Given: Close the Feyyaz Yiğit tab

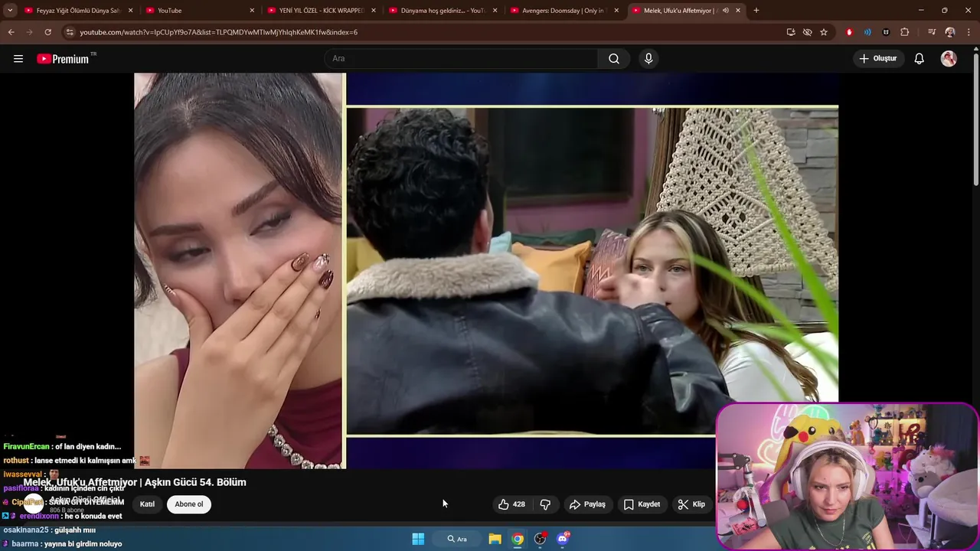Looking at the screenshot, I should tap(130, 11).
